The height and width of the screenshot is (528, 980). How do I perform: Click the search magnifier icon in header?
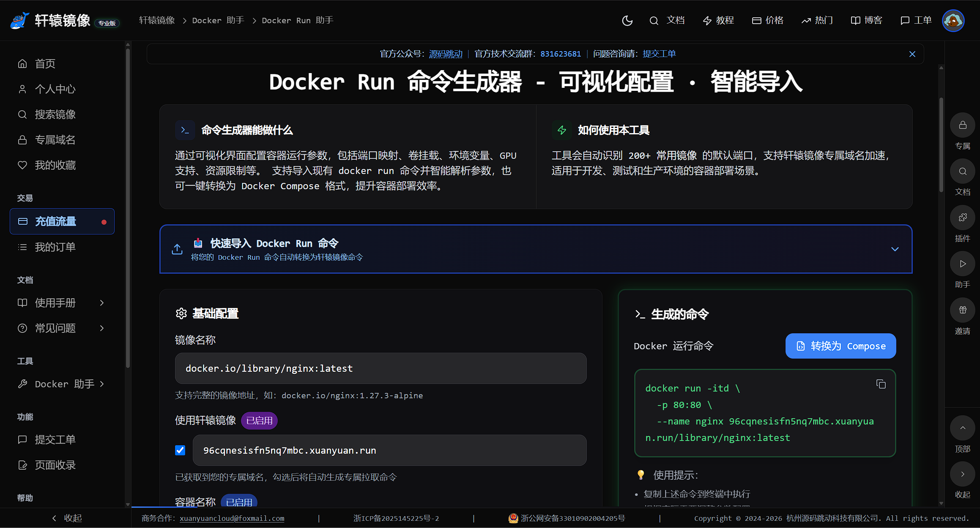tap(654, 21)
